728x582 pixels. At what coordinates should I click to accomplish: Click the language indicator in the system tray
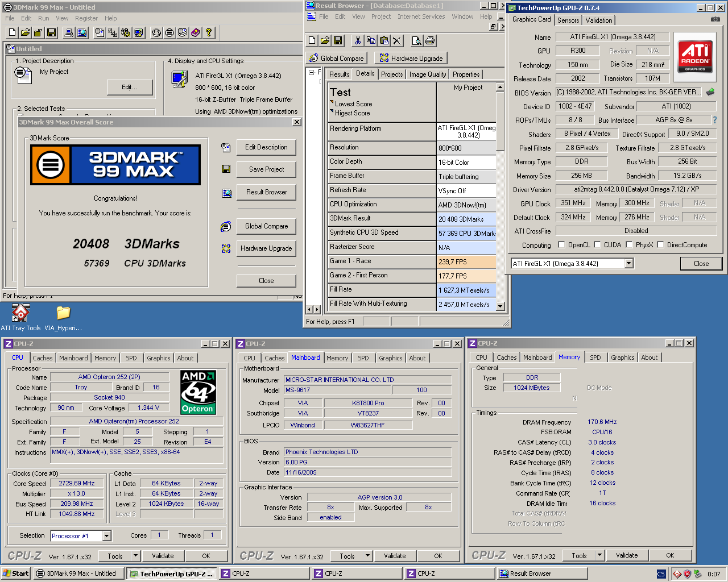[x=661, y=574]
